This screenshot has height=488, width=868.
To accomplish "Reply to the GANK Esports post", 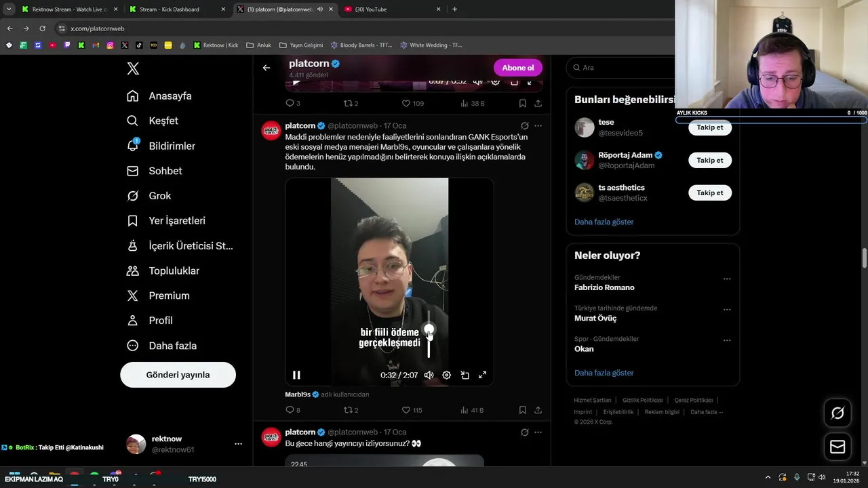I will (x=293, y=410).
